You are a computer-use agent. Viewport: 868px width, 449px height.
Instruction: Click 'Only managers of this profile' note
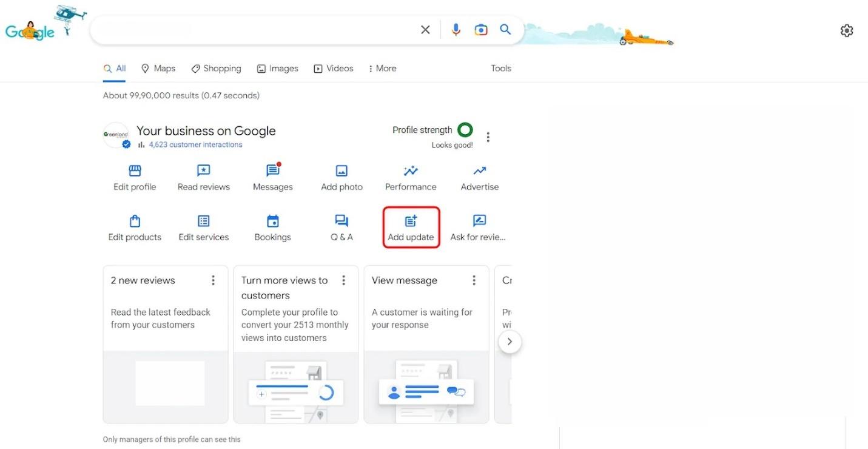[x=172, y=439]
